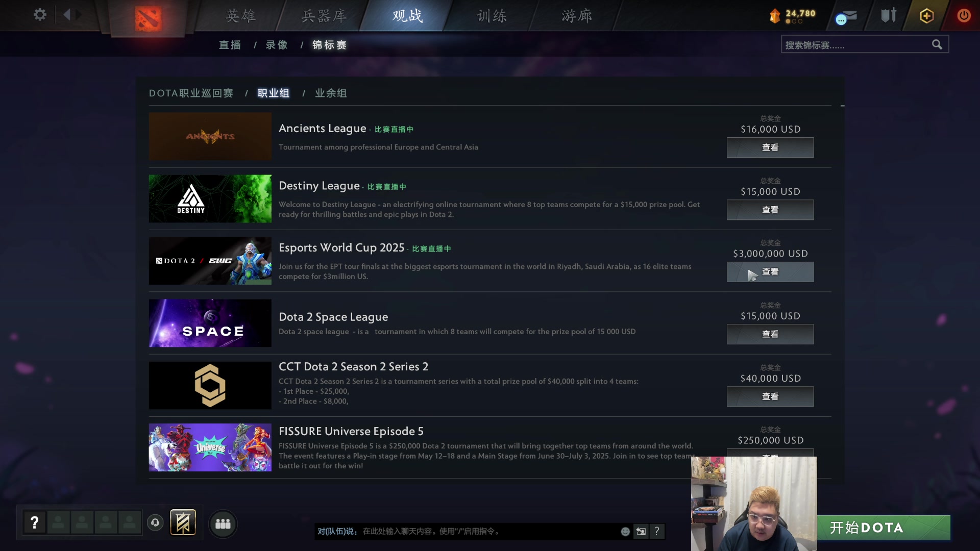Select the 直播 sub-tab
Screen dimensions: 980x551
point(230,45)
